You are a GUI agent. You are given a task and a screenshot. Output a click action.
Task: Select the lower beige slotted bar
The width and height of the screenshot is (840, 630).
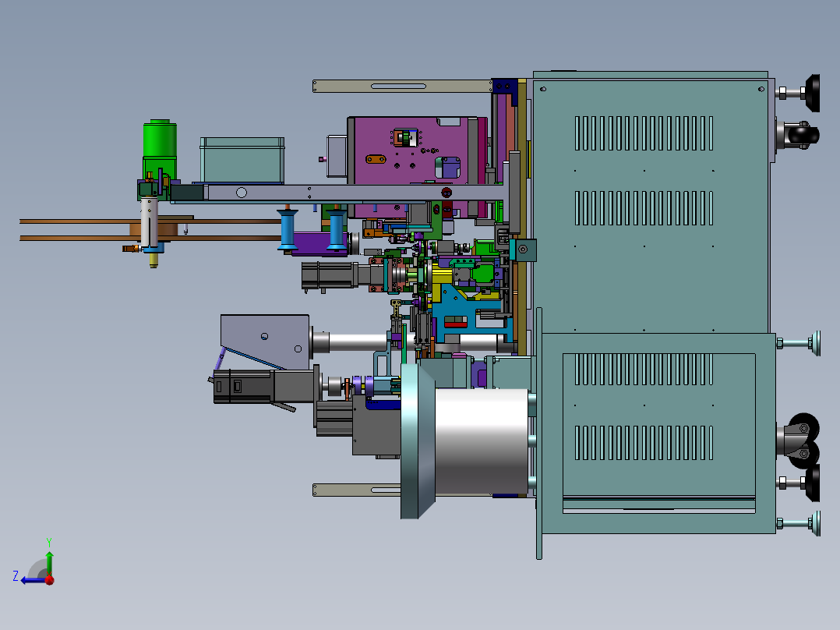pos(357,490)
